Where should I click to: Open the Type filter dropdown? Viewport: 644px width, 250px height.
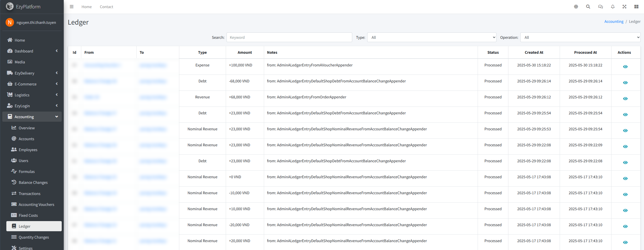(432, 37)
